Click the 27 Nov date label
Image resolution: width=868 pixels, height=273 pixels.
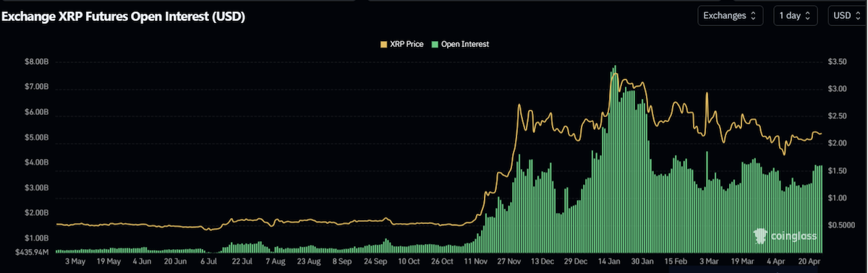point(510,261)
